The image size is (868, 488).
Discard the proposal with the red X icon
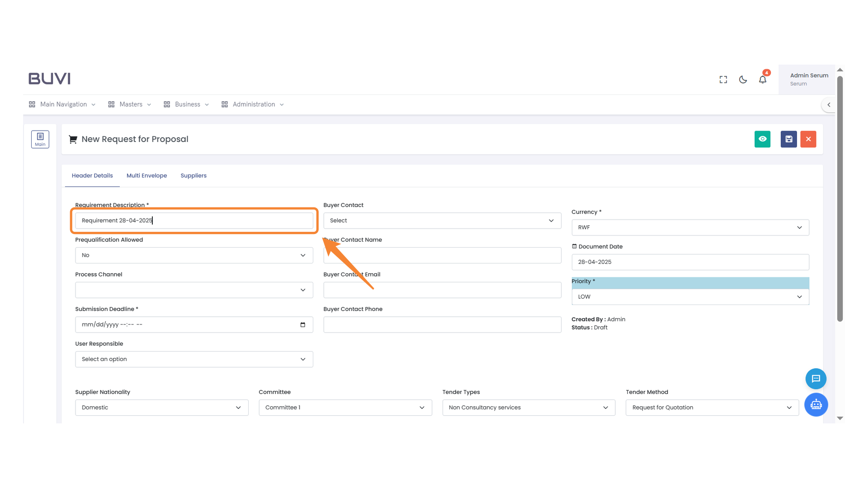coord(808,139)
